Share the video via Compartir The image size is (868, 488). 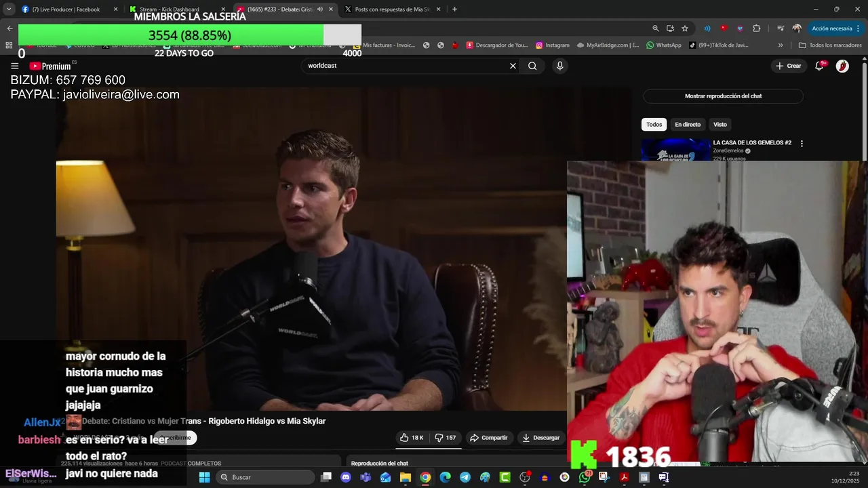488,438
